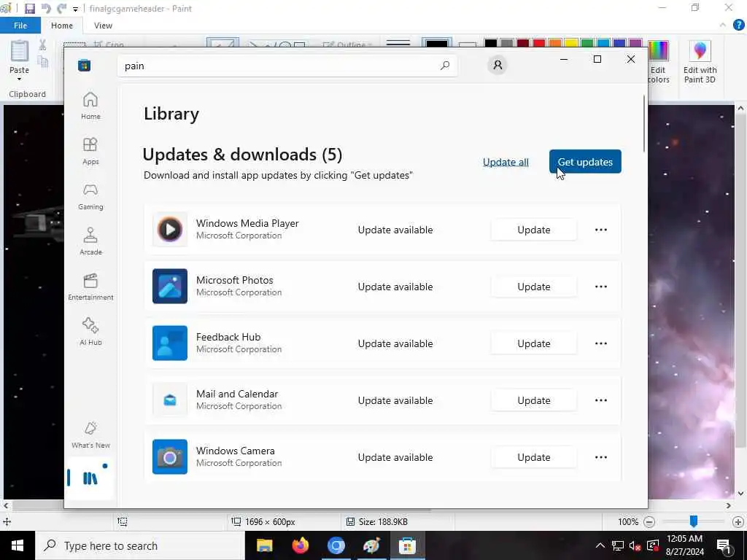Open What's New in Store sidebar
This screenshot has width=747, height=560.
90,435
